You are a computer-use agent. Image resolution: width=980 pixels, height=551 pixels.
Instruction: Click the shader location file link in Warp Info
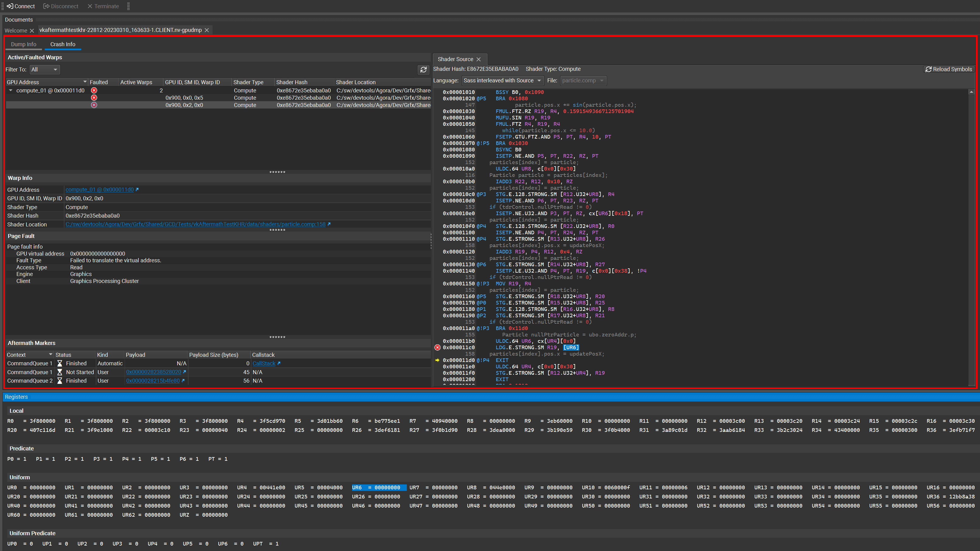tap(195, 224)
